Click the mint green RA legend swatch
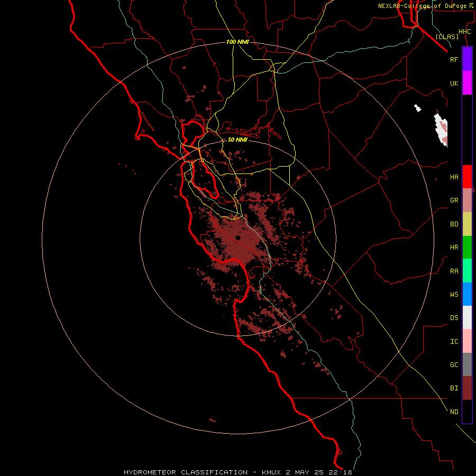This screenshot has width=476, height=476. [x=467, y=271]
